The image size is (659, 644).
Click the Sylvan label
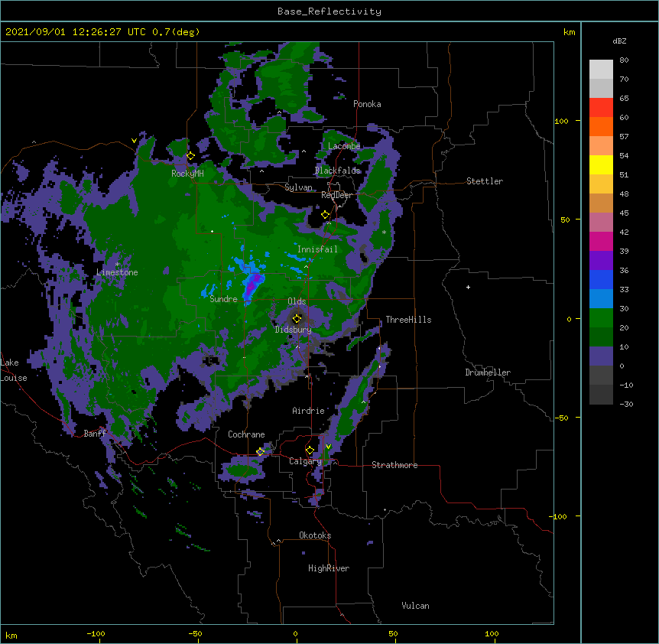tap(298, 187)
